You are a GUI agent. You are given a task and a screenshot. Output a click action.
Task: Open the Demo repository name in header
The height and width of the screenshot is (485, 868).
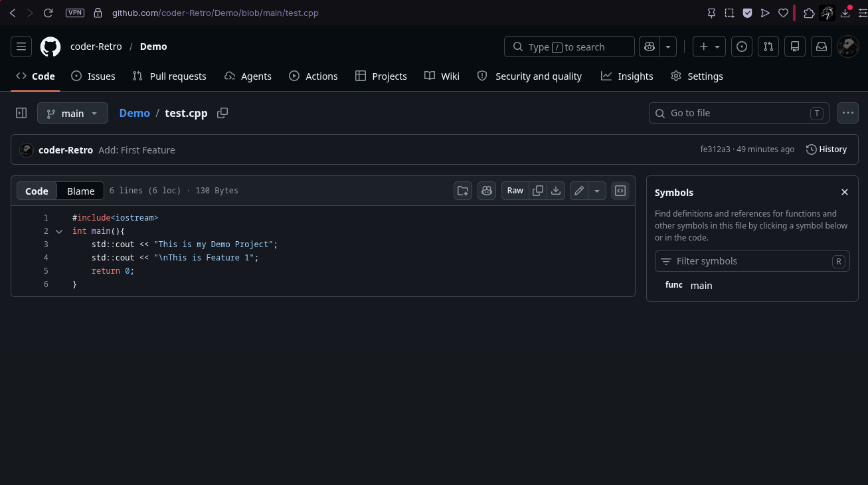153,47
